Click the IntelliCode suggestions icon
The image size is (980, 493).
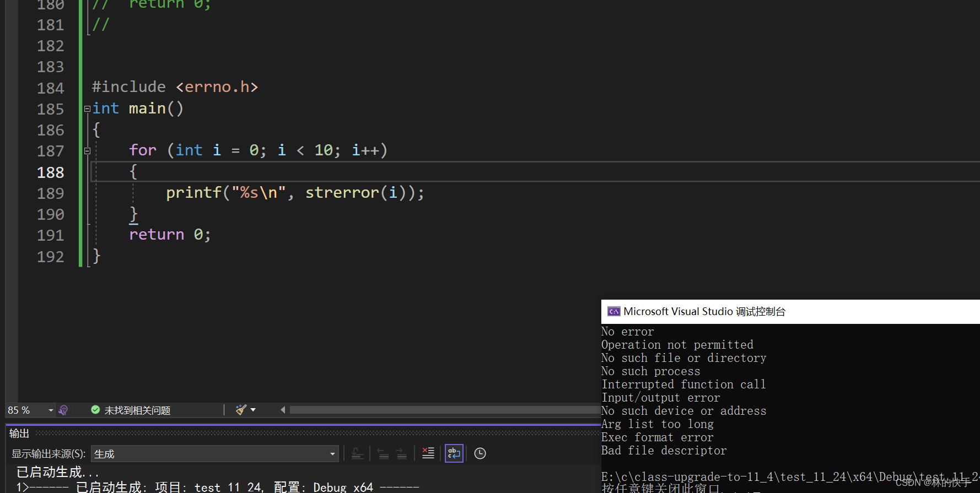tap(63, 410)
